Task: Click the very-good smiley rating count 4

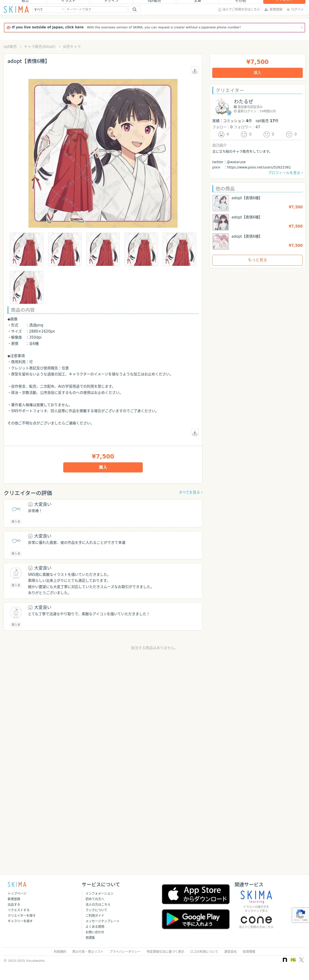Action: click(223, 134)
